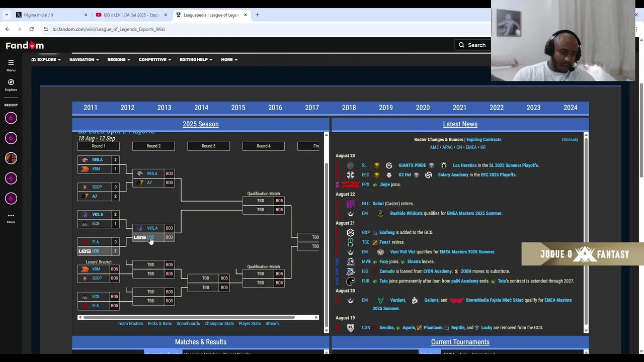644x362 pixels.
Task: Open the Stream link
Action: point(272,324)
